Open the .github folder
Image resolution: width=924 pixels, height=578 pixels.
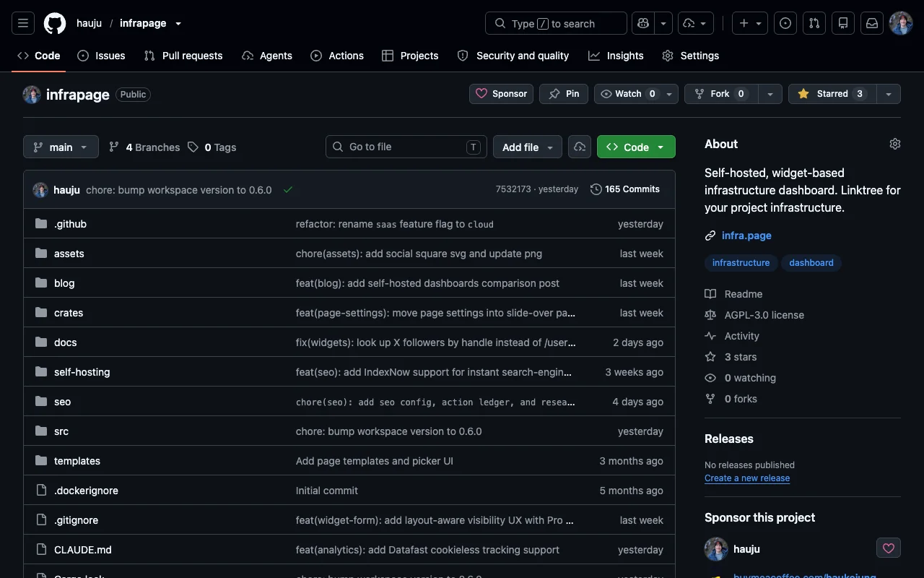pyautogui.click(x=70, y=224)
